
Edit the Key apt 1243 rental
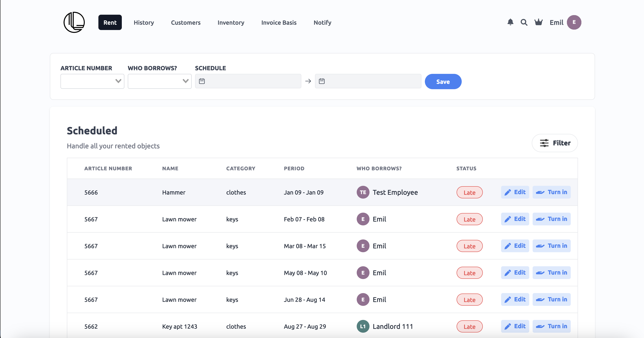[x=515, y=326]
